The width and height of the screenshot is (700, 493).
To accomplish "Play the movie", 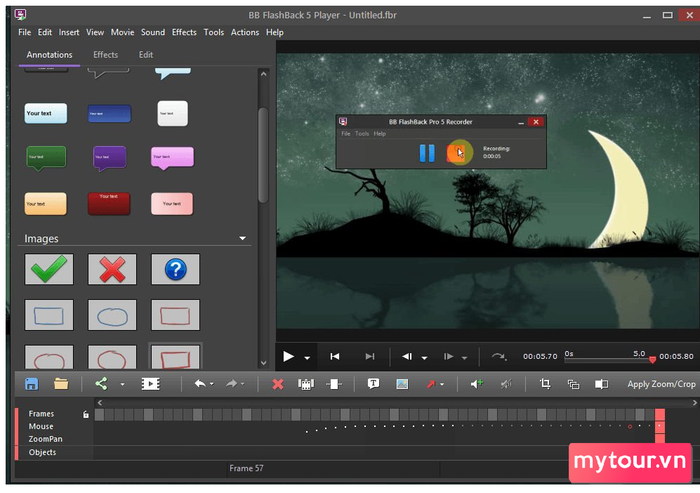I will click(288, 356).
